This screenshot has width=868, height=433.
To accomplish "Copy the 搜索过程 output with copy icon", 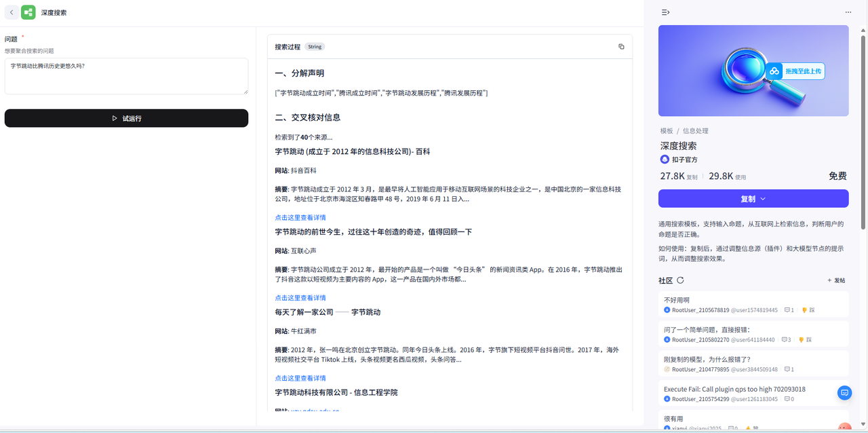I will pos(621,47).
